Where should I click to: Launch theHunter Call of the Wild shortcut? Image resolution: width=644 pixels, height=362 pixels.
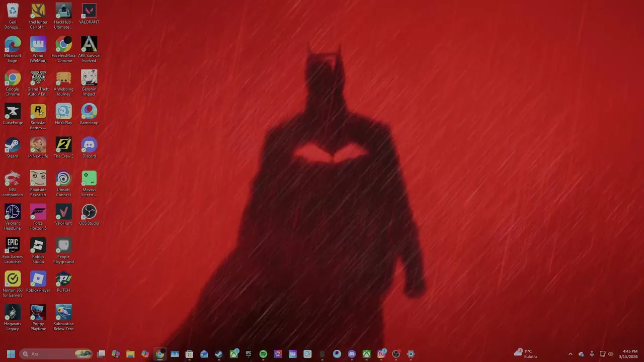pyautogui.click(x=38, y=16)
